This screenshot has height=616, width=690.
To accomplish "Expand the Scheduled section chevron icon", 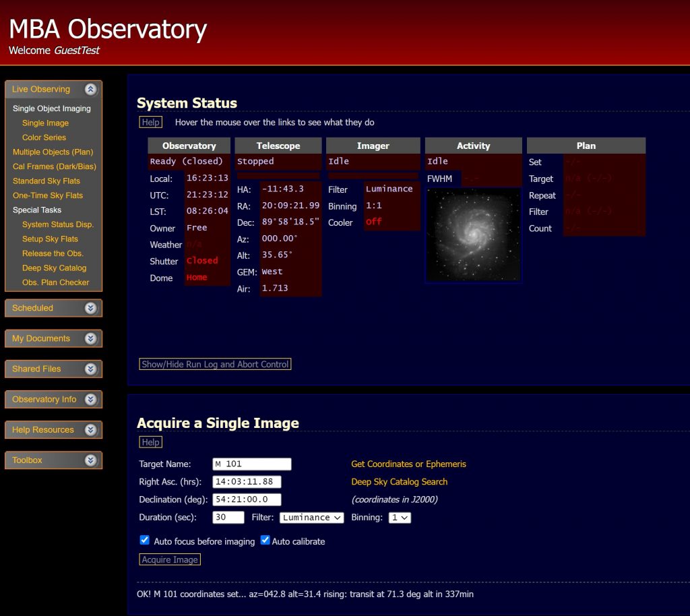I will tap(91, 308).
